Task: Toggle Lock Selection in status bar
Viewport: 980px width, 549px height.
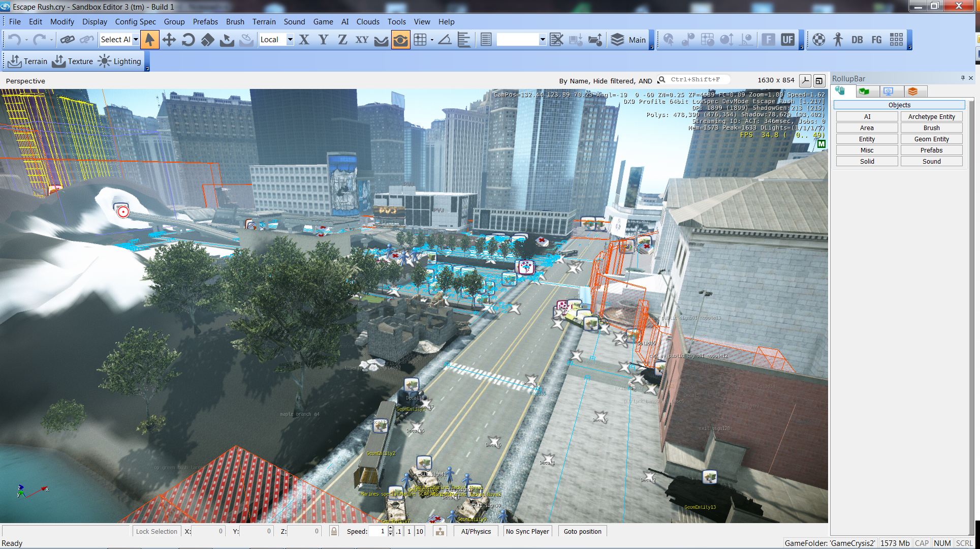Action: coord(156,531)
